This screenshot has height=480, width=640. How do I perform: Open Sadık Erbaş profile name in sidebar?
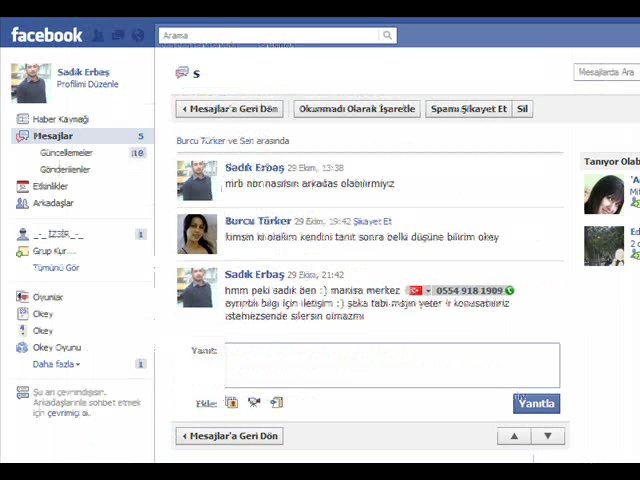[83, 72]
